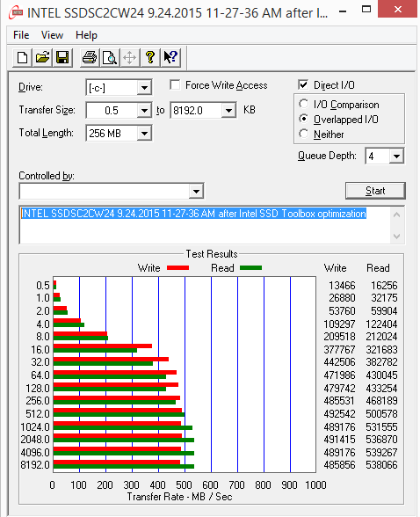420x517 pixels.
Task: Activate context help arrow-question icon
Action: click(170, 58)
